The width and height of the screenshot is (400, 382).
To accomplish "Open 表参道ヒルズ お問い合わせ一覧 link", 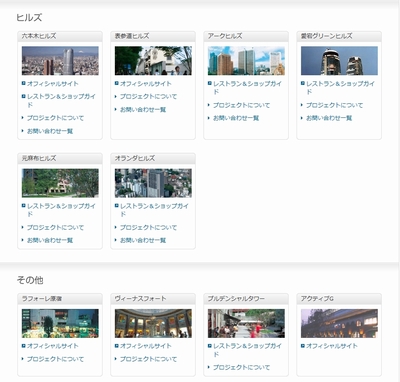I will [x=143, y=110].
